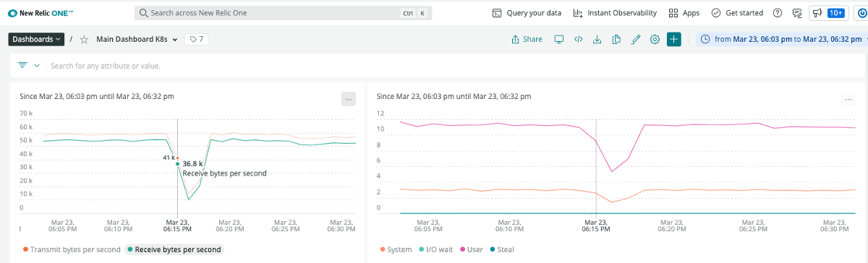This screenshot has height=263, width=868.
Task: Toggle Receive bytes per second legend
Action: click(x=174, y=249)
